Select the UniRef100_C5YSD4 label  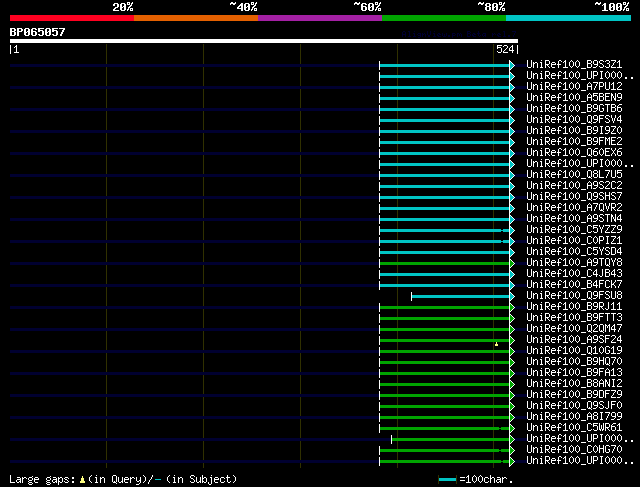[x=574, y=251]
